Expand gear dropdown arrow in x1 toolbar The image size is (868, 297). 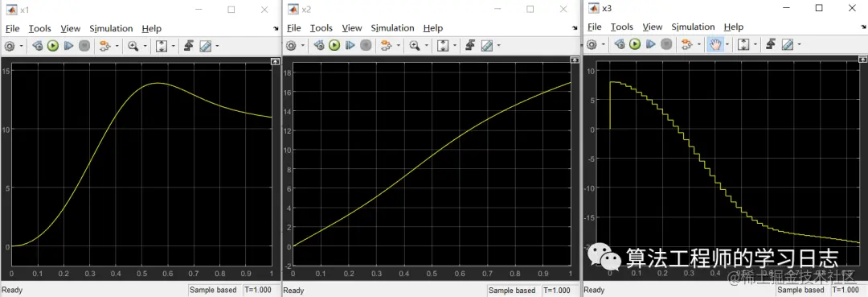(22, 47)
